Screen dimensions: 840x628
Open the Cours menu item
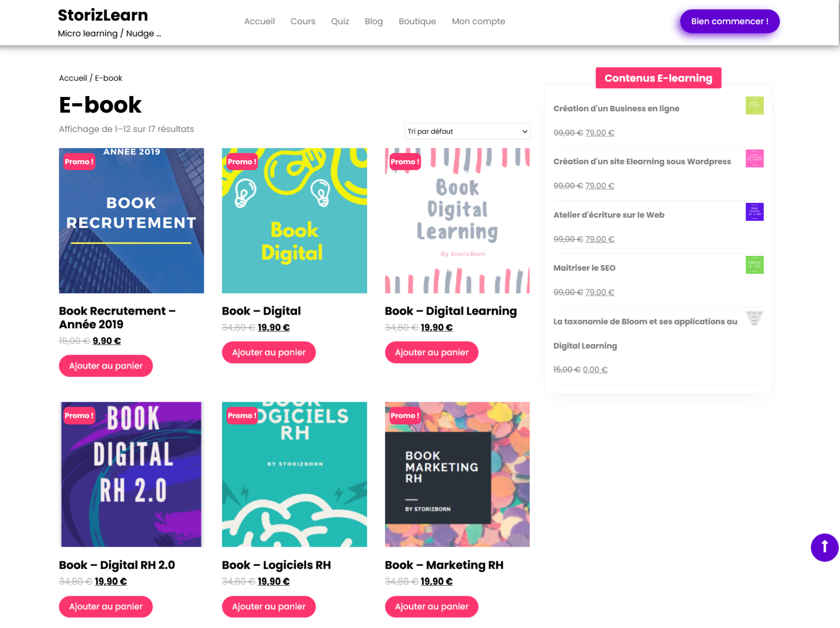point(303,22)
